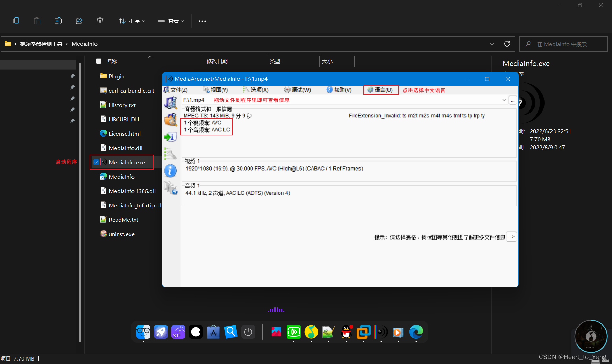Open the 帮助(V) menu in MediaInfo
This screenshot has width=612, height=364.
click(x=339, y=90)
